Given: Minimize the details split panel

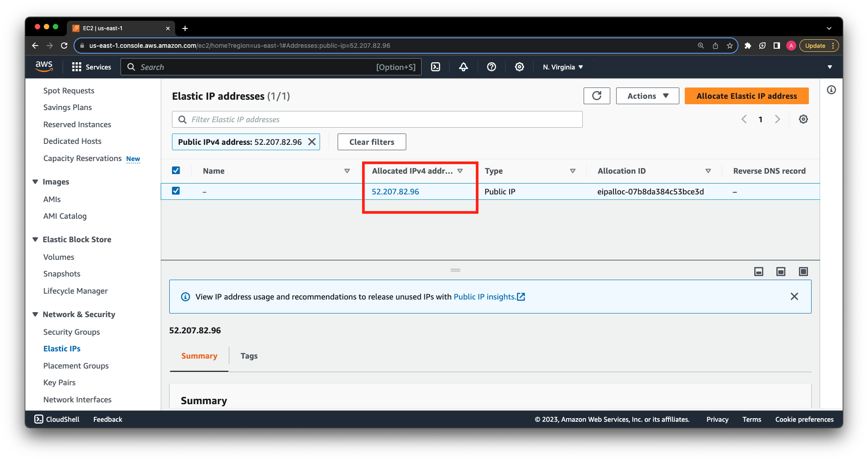Looking at the screenshot, I should click(759, 271).
